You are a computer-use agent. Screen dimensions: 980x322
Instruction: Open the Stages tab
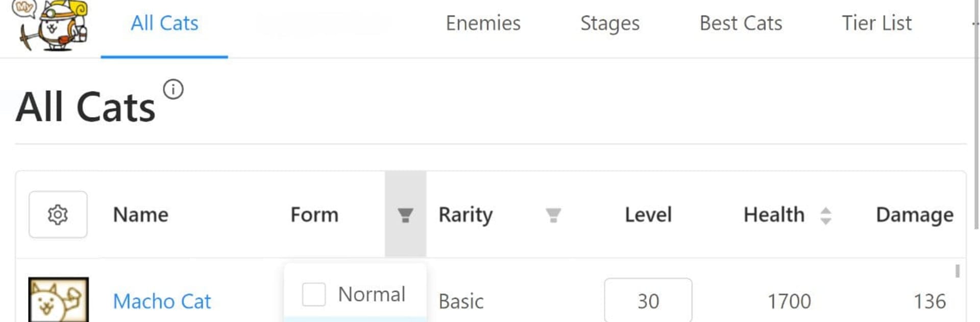[610, 24]
